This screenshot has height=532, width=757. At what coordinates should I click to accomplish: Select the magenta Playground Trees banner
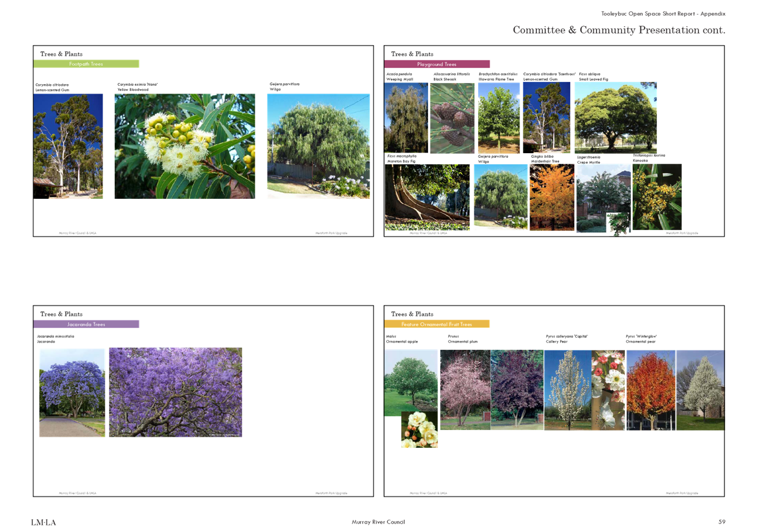(x=437, y=64)
